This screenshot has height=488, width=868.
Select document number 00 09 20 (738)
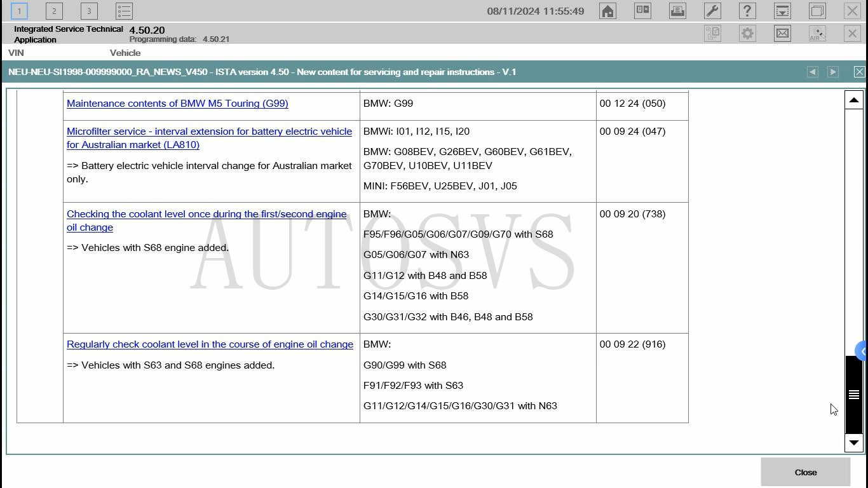(632, 214)
